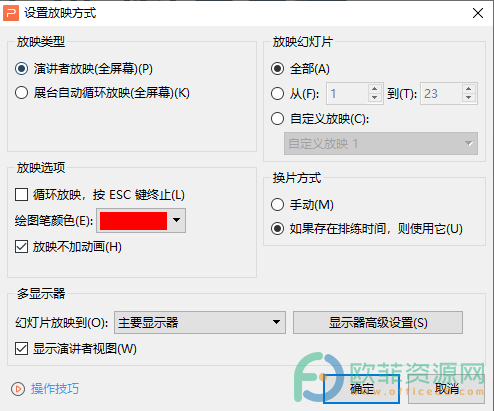Increase the 从(F) slide number
Screen dimensions: 494x411
pyautogui.click(x=374, y=89)
